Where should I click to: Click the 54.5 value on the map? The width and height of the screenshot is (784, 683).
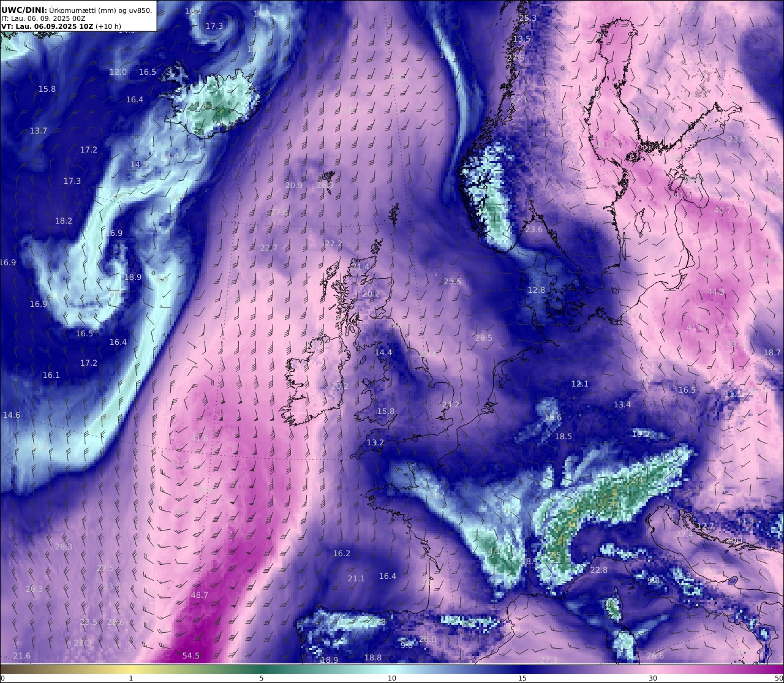[191, 655]
